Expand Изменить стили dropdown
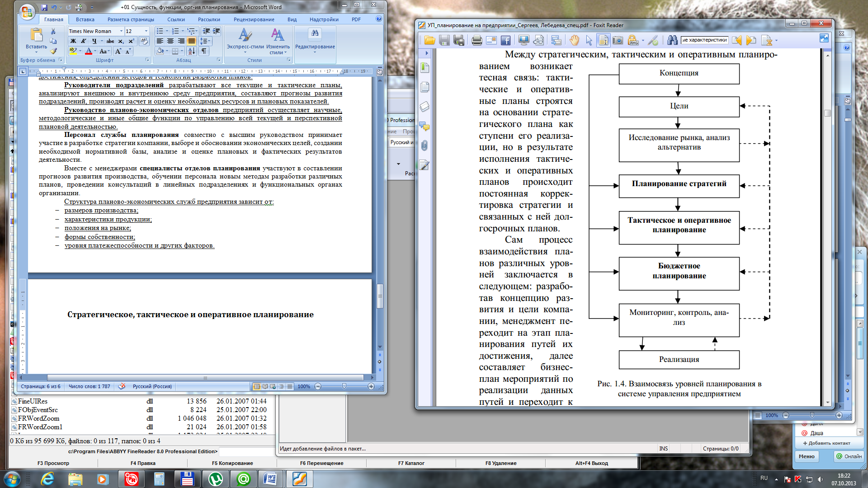Image resolution: width=868 pixels, height=488 pixels. coord(278,42)
